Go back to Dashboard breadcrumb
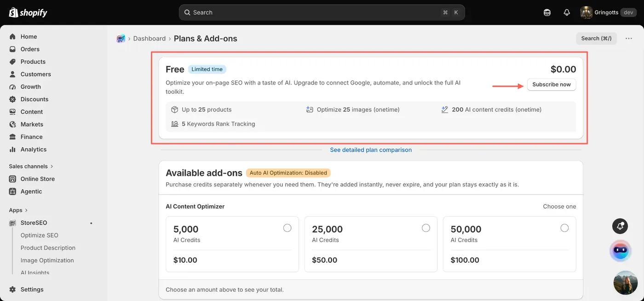The height and width of the screenshot is (301, 644). (x=149, y=39)
